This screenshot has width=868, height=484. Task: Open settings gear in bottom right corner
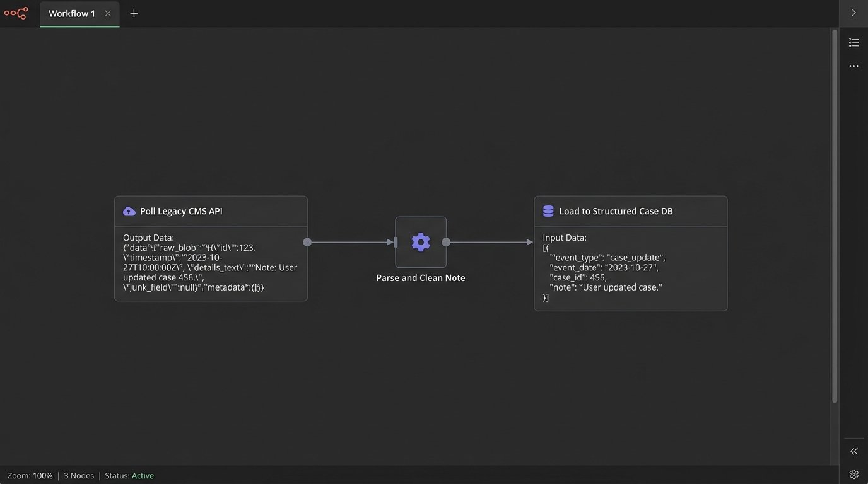tap(853, 474)
